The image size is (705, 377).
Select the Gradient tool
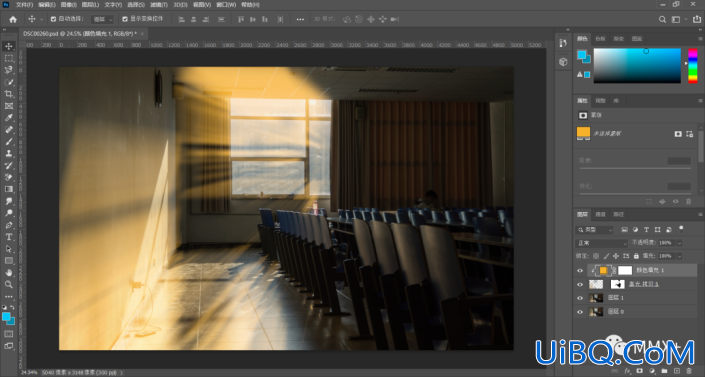[x=9, y=189]
